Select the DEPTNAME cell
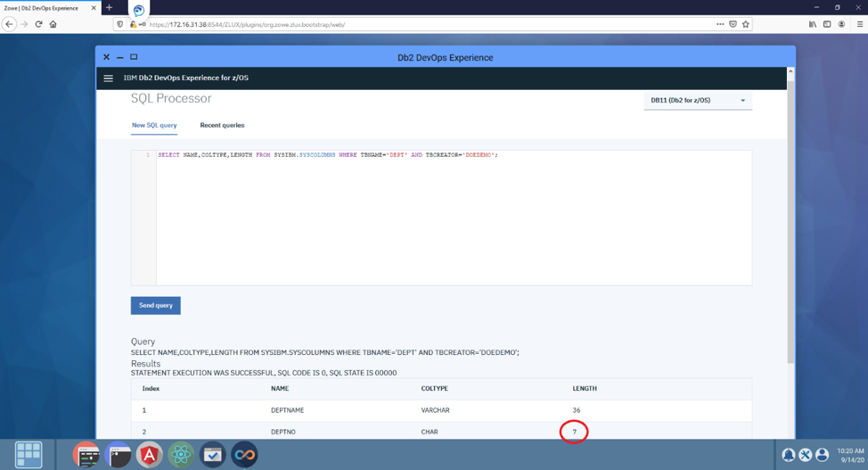 tap(287, 410)
